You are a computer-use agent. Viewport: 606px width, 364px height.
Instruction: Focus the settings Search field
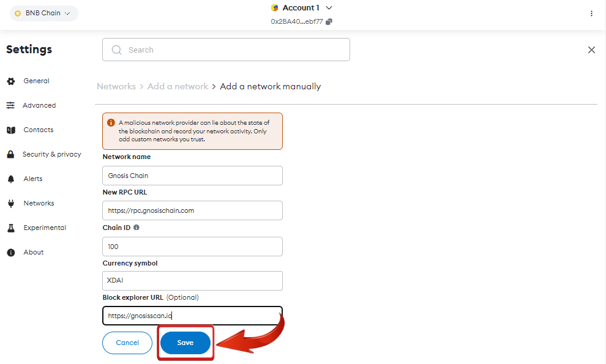[x=226, y=50]
